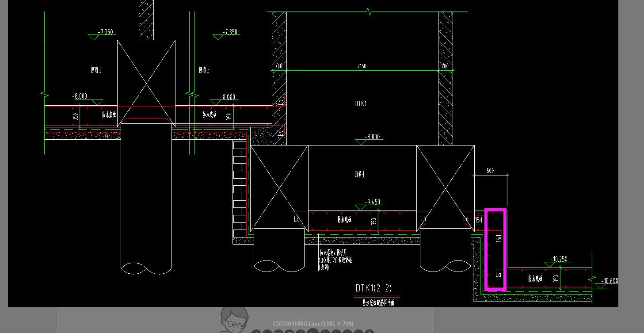Click the 500 dimension text
Image resolution: width=644 pixels, height=333 pixels.
pyautogui.click(x=490, y=171)
